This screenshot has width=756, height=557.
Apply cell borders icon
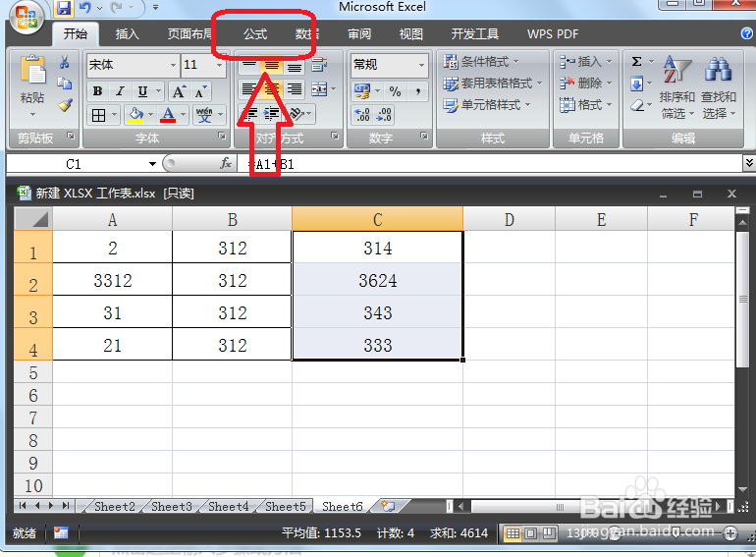click(x=98, y=115)
